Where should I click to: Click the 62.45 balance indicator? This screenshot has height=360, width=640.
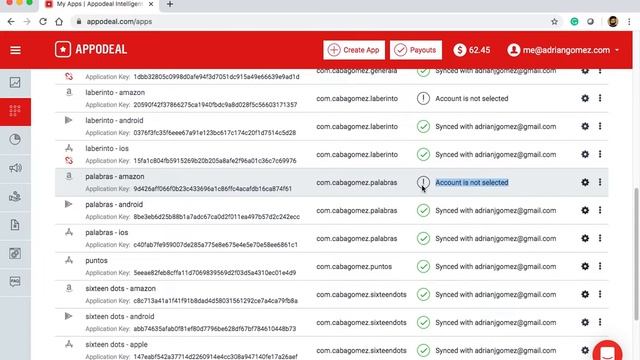[x=472, y=50]
